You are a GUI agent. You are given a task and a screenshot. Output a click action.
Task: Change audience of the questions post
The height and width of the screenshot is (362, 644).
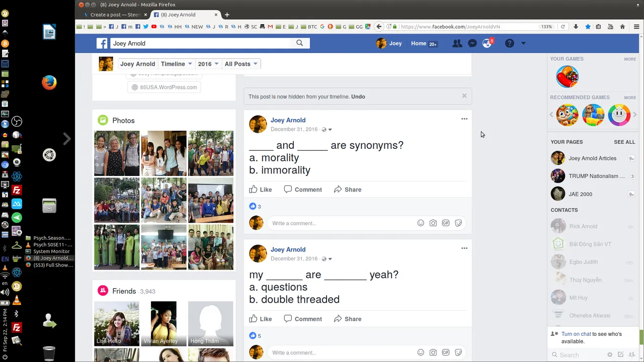327,259
